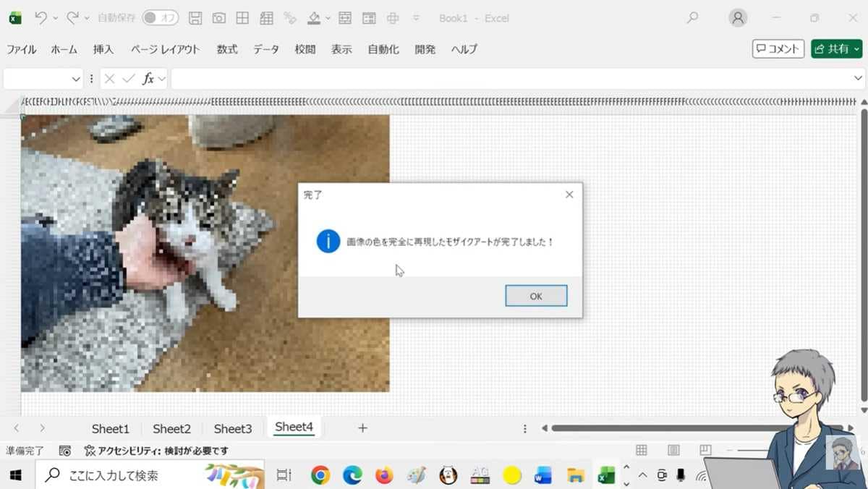Click the 共有 share button
Screen dimensions: 868x489
[837, 48]
